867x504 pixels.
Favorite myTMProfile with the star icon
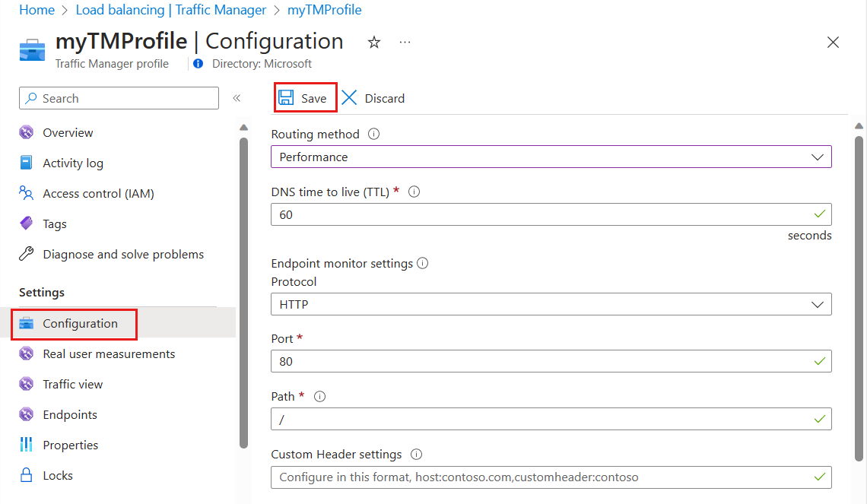click(374, 42)
